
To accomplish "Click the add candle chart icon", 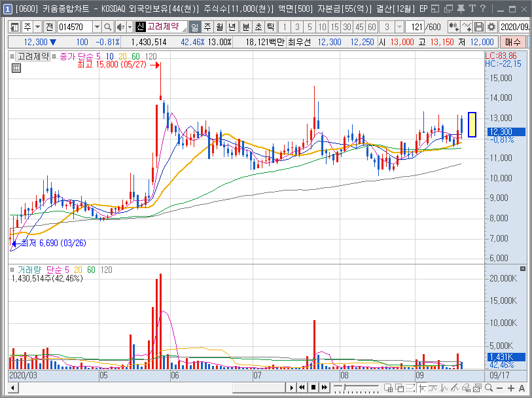I will [x=453, y=26].
